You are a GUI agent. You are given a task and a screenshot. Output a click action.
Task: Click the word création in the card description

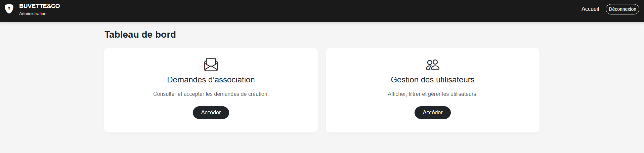[x=258, y=94]
